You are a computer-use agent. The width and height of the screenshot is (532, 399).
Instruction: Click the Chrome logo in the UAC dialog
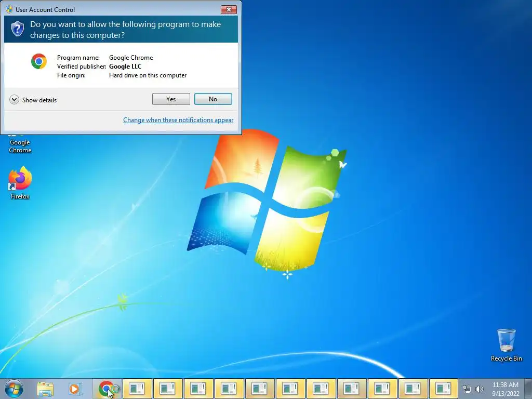38,61
